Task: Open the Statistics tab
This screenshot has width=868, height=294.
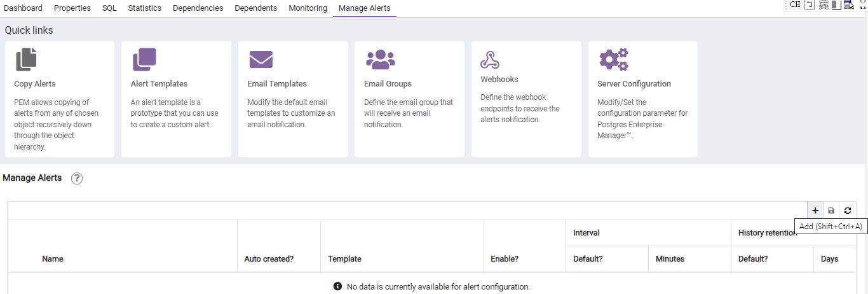Action: coord(144,8)
